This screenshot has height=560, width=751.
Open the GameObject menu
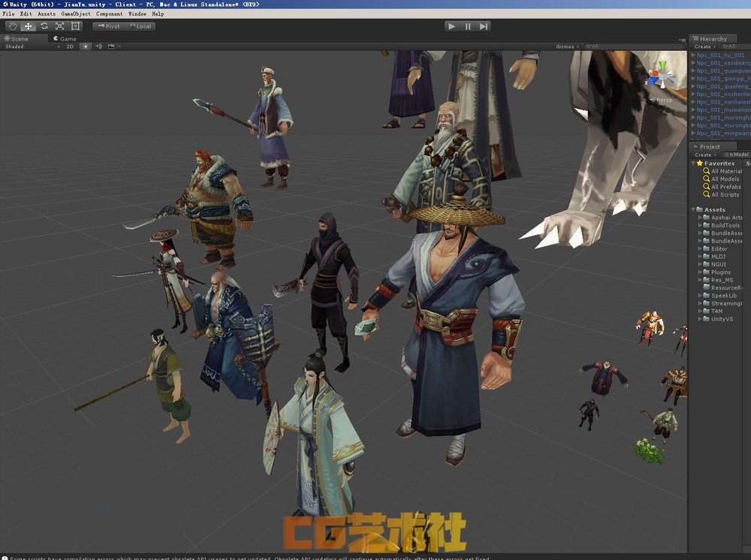[x=76, y=14]
